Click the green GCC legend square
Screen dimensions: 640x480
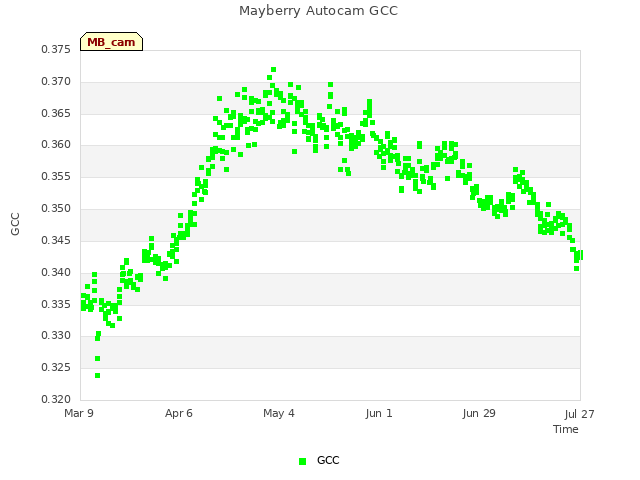click(x=302, y=461)
